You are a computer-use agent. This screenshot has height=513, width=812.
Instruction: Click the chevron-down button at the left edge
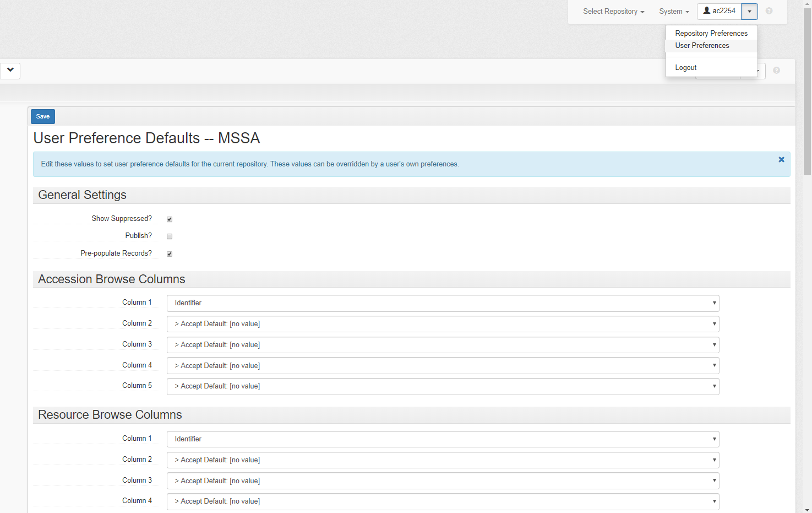[x=10, y=71]
